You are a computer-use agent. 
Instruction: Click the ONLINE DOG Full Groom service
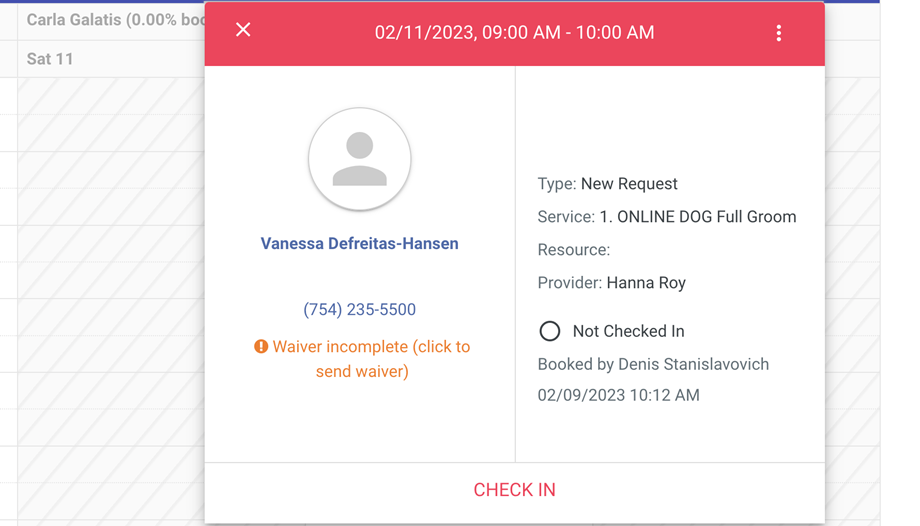(698, 217)
